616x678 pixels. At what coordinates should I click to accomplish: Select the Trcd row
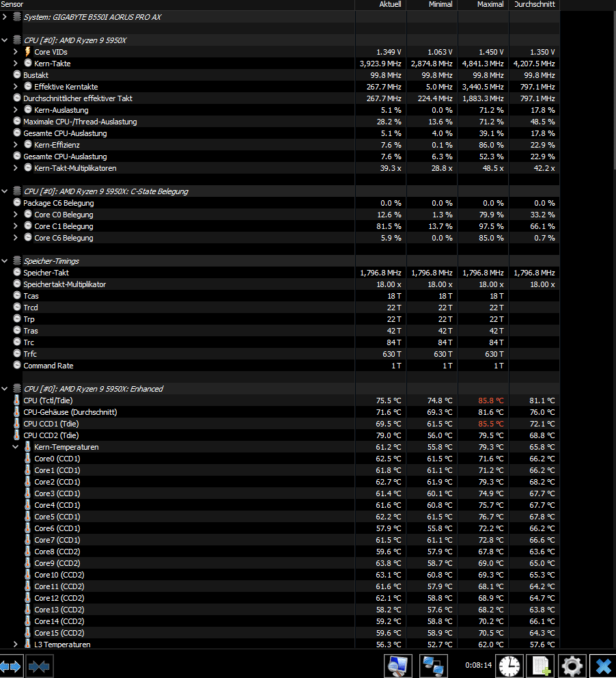(x=280, y=308)
